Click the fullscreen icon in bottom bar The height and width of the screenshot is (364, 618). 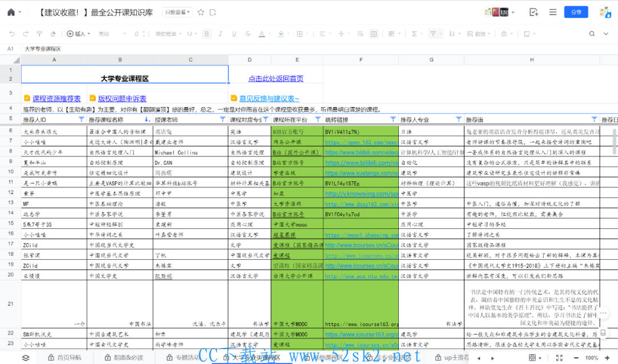(x=559, y=358)
